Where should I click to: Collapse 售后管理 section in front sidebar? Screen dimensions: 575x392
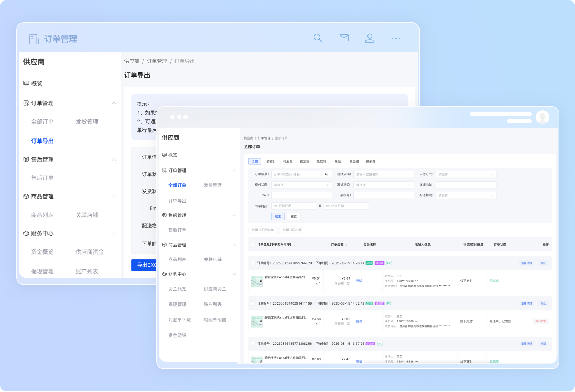[234, 215]
